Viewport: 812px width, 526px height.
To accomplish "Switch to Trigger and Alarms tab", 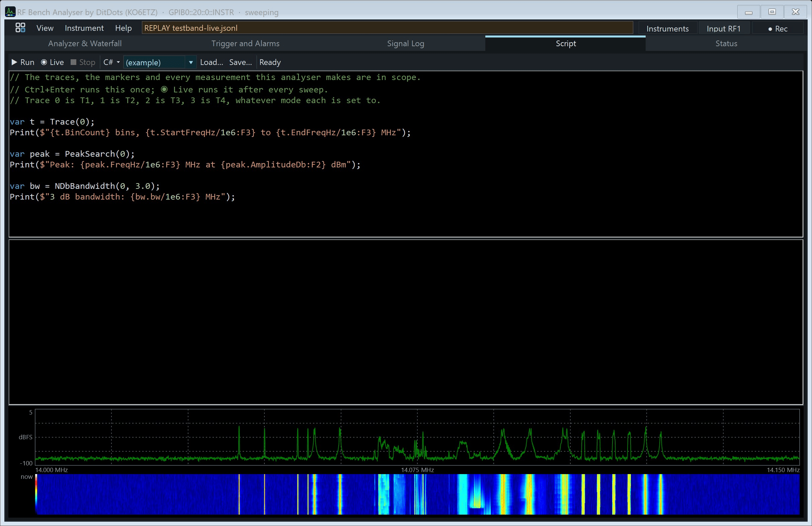I will [245, 44].
